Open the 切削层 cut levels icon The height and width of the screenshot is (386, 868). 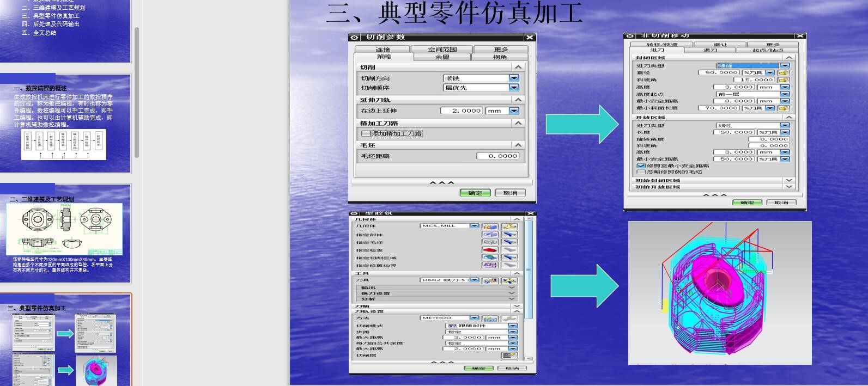click(509, 356)
